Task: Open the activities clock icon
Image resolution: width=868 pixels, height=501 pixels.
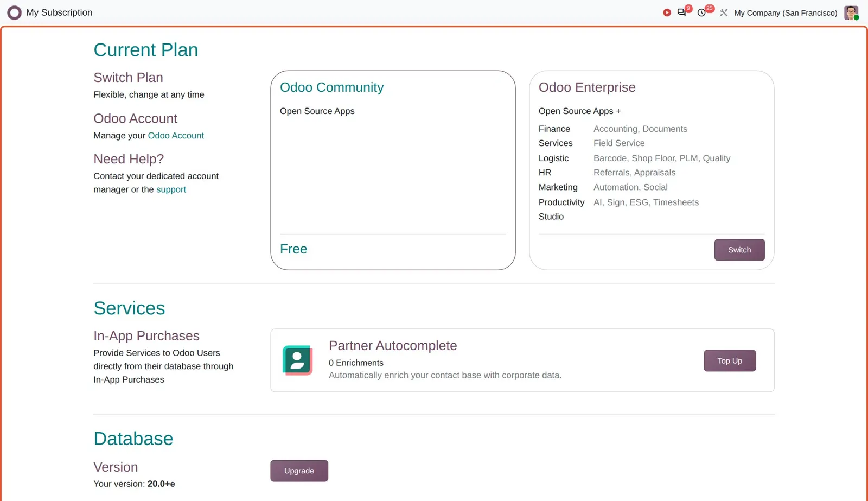Action: (x=701, y=12)
